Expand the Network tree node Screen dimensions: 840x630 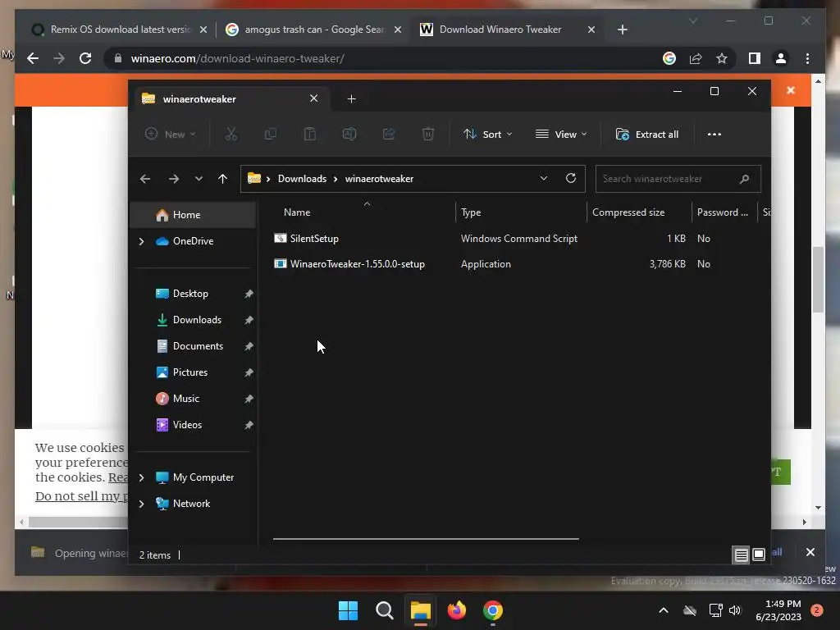coord(141,504)
